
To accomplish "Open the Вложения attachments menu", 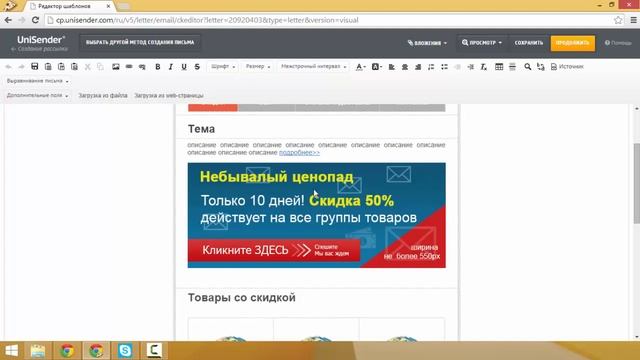I will (427, 43).
